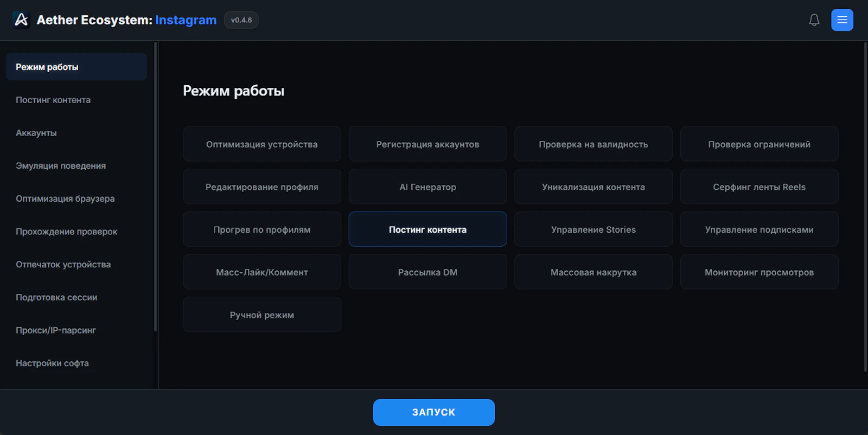
Task: Choose Оптимизация устройства mode
Action: [262, 144]
